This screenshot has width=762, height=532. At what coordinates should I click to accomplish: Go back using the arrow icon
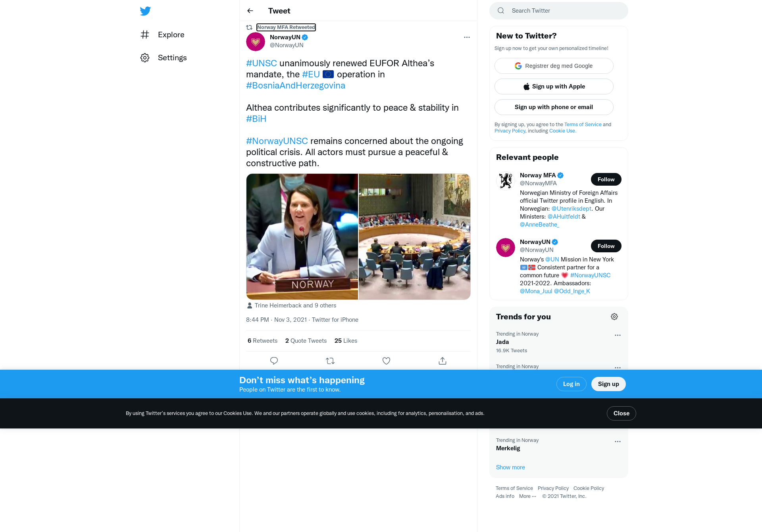tap(250, 11)
